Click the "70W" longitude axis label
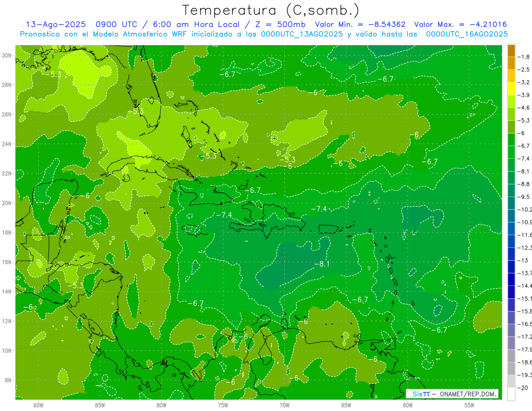Screen dimensions: 532x411 coord(285,405)
